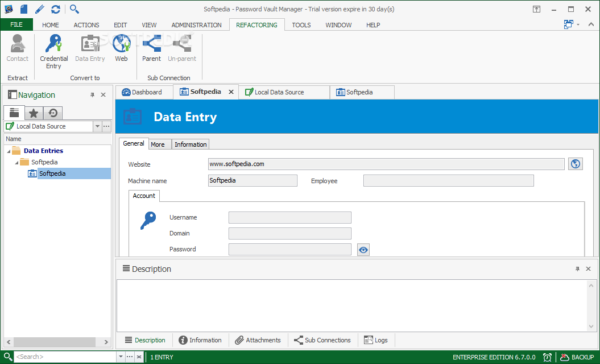Viewport: 600px width, 364px height.
Task: Open the Local Data Source dropdown arrow
Action: click(97, 126)
